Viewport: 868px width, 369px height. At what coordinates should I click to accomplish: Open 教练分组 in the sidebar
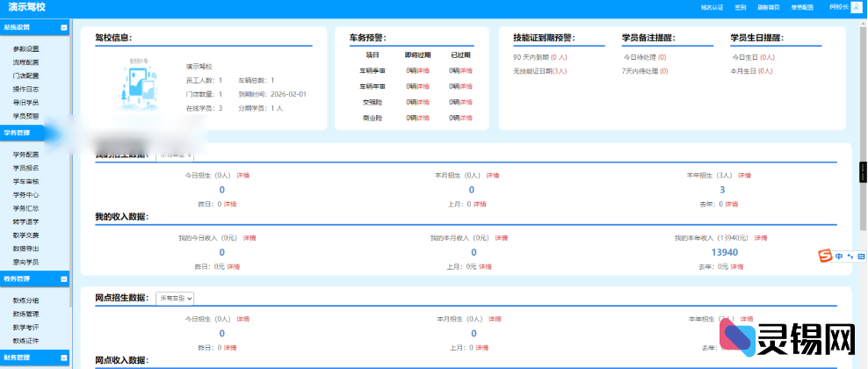tap(26, 301)
